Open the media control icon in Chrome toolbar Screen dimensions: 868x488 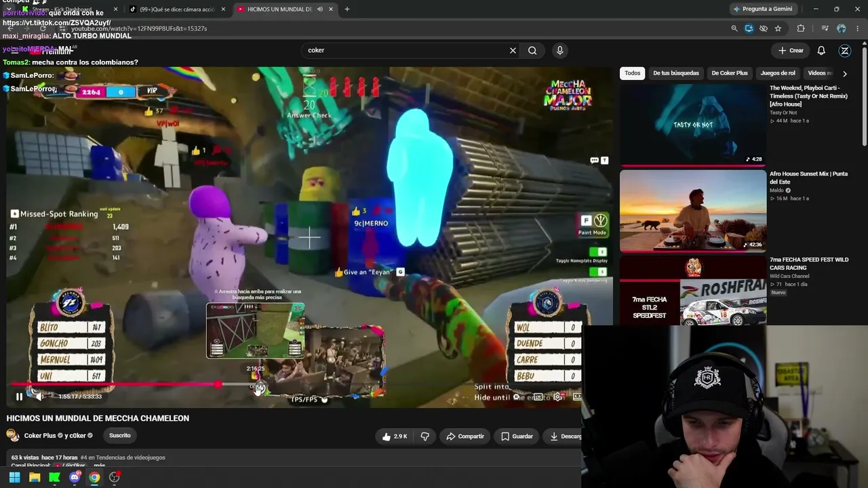[x=825, y=28]
